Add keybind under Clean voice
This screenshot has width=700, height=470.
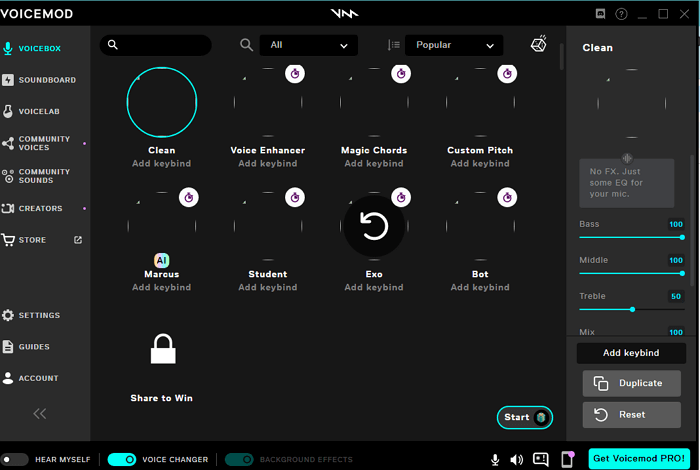tap(162, 163)
